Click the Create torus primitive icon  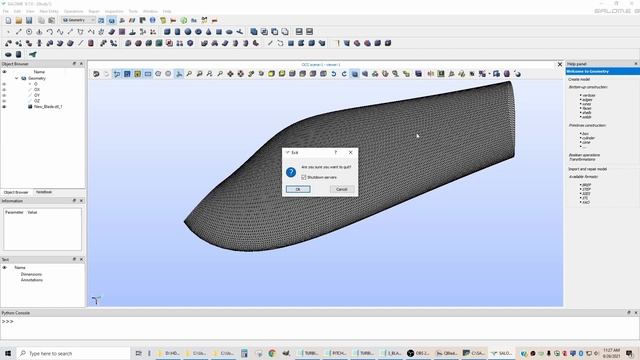(x=198, y=31)
